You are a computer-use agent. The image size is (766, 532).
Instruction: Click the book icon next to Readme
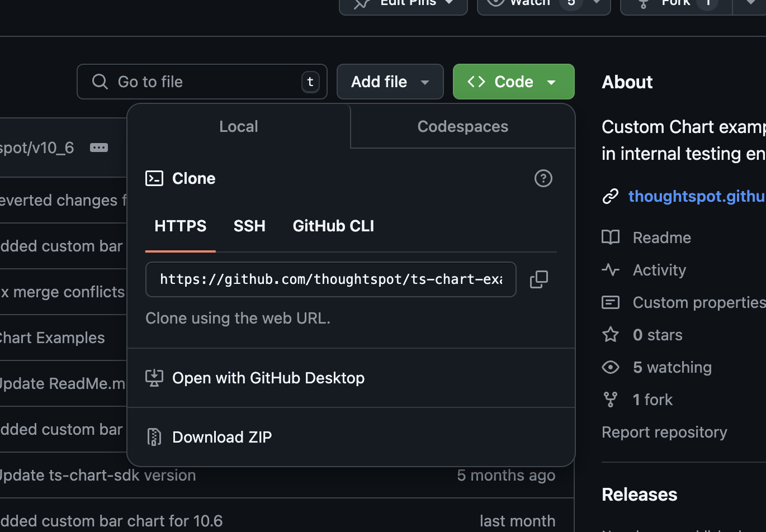pos(611,237)
